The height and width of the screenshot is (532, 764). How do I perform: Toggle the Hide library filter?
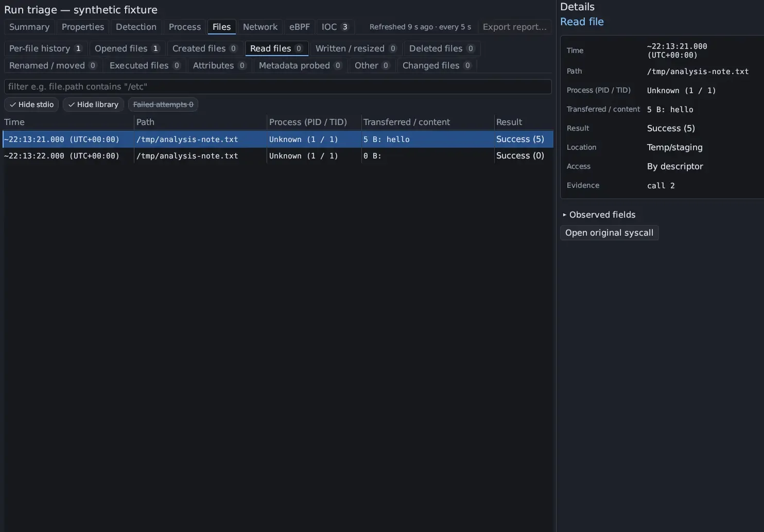click(93, 104)
